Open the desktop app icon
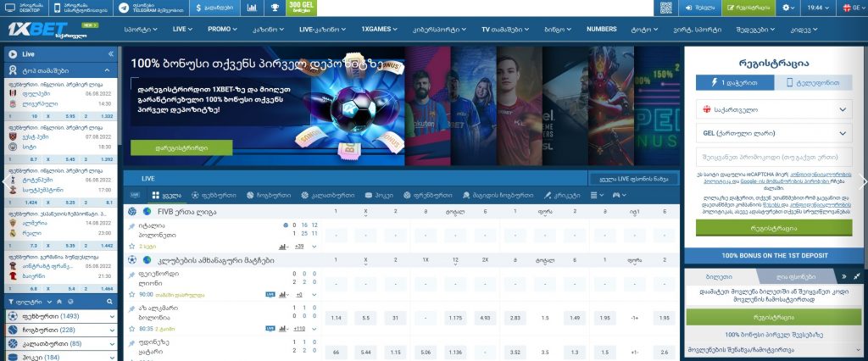 click(x=10, y=8)
